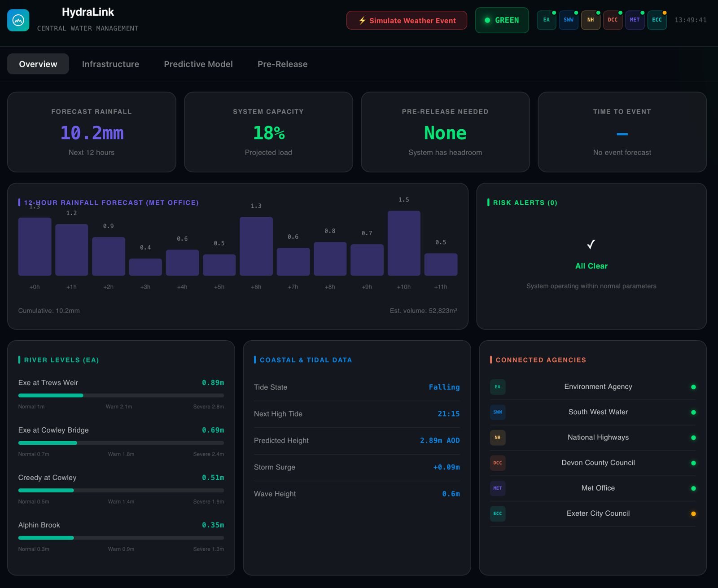The width and height of the screenshot is (718, 588).
Task: Go to the Pre-Release tab
Action: (283, 64)
